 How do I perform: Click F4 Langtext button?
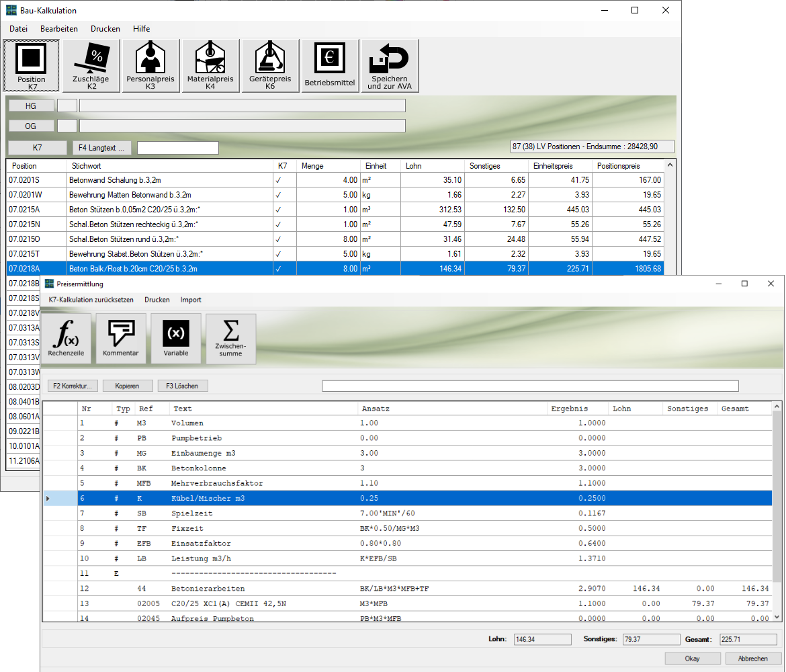(x=101, y=148)
